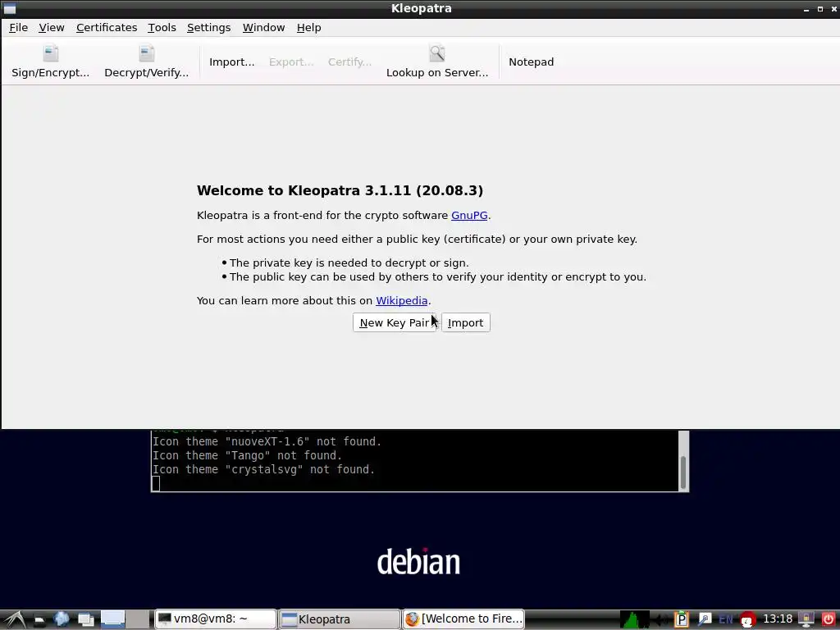Click the volume speaker tray icon

pyautogui.click(x=662, y=620)
